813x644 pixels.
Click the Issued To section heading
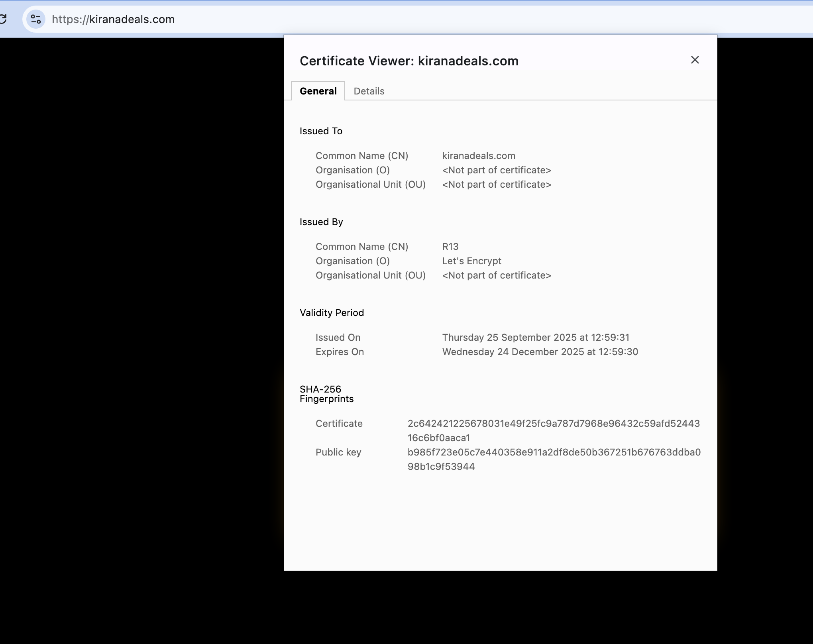pos(321,131)
